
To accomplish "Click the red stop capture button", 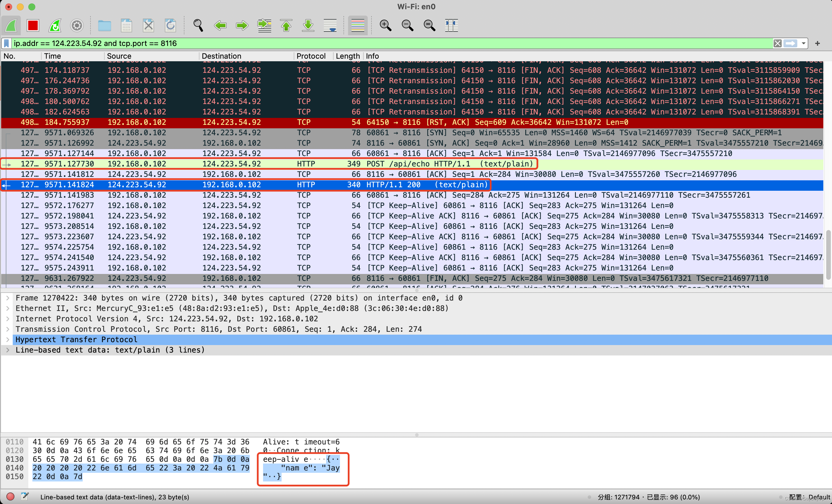I will (33, 25).
